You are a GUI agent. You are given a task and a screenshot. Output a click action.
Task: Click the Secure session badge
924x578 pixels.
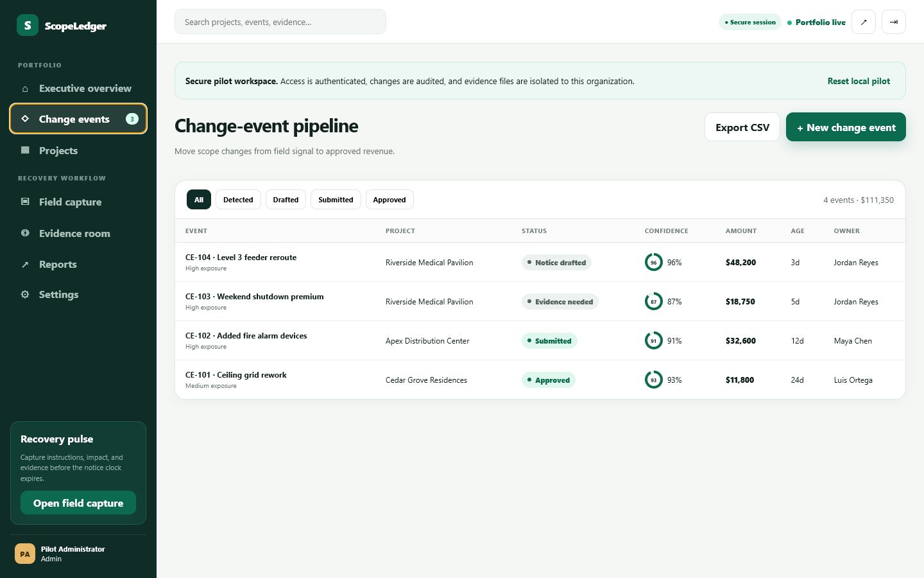tap(750, 22)
